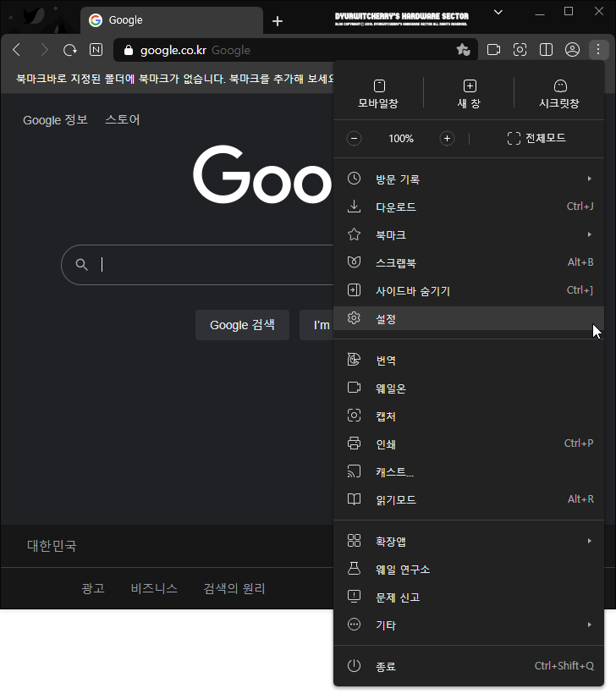Open a new tab with plus button
Viewport: 616px width, 694px height.
(x=278, y=21)
